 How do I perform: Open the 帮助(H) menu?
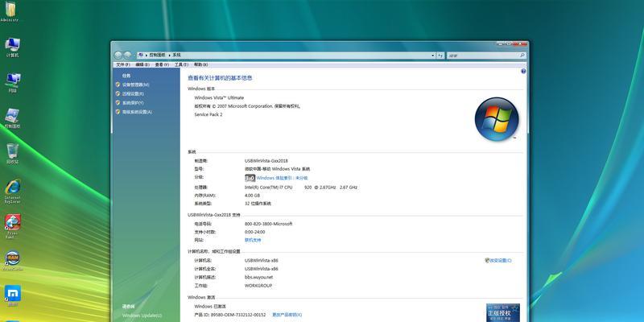click(x=200, y=65)
